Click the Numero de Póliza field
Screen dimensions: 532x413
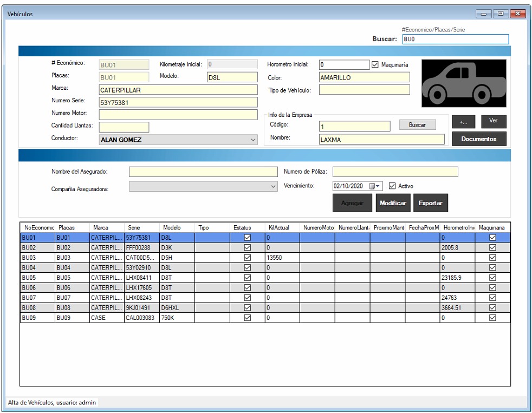click(x=395, y=172)
